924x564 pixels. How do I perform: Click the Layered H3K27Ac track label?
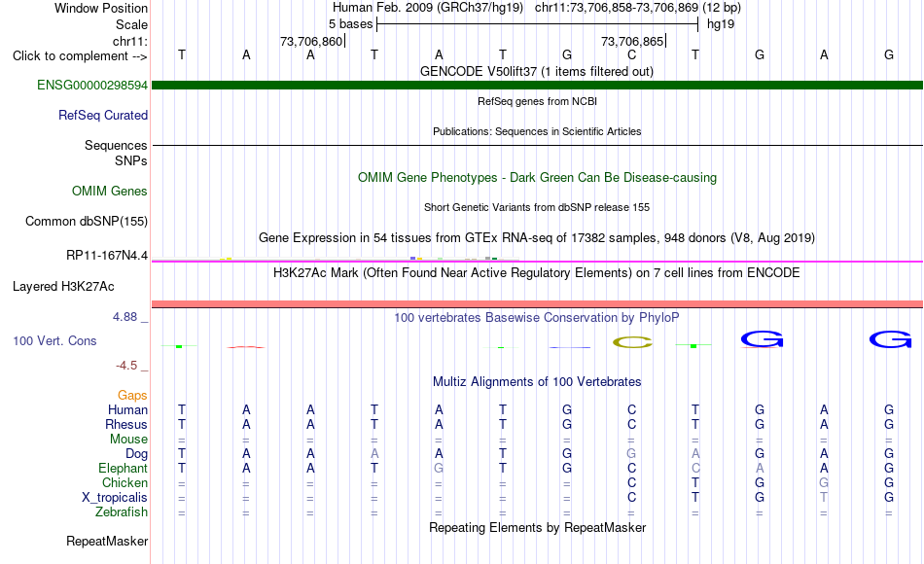[63, 287]
